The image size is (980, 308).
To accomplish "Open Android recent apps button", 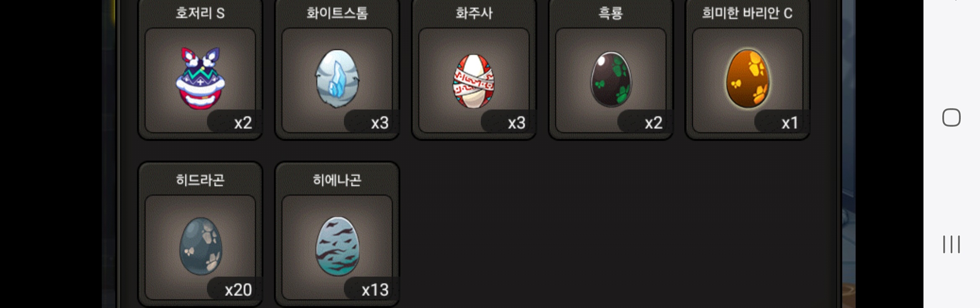I will click(x=951, y=244).
